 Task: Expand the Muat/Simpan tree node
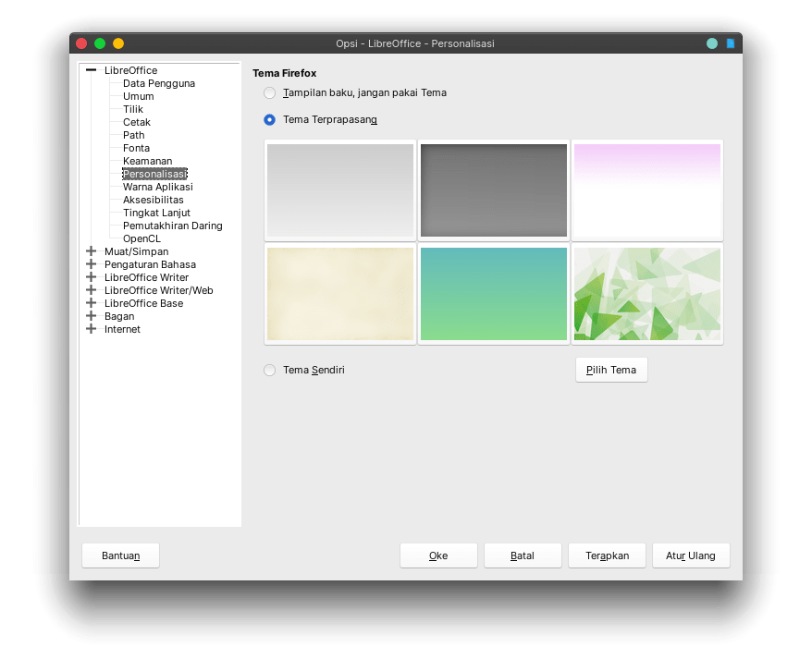pyautogui.click(x=91, y=251)
